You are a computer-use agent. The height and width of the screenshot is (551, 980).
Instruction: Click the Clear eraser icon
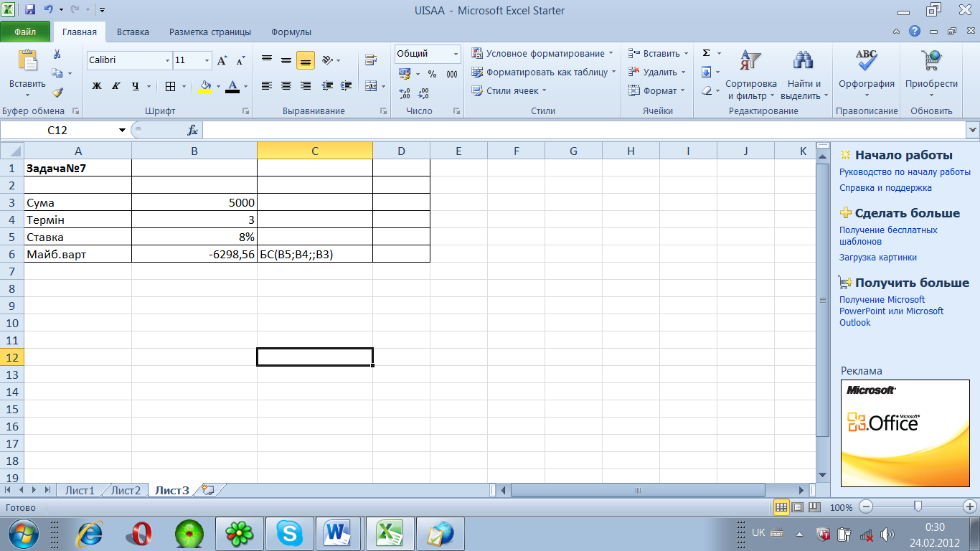[x=706, y=90]
